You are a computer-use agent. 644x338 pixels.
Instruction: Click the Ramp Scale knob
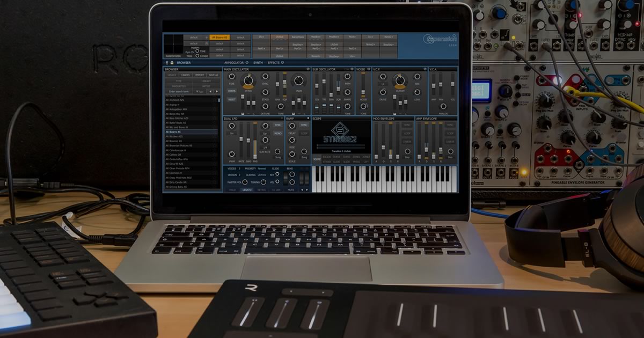click(x=292, y=155)
